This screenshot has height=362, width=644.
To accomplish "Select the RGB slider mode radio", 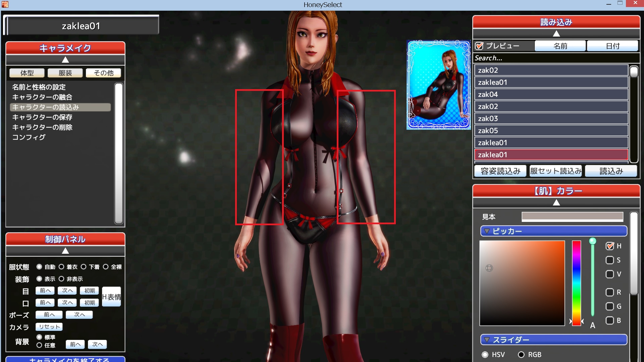I will 521,355.
